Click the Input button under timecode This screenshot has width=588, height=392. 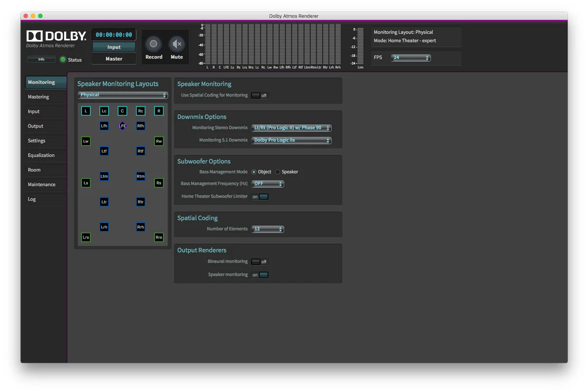click(x=114, y=47)
